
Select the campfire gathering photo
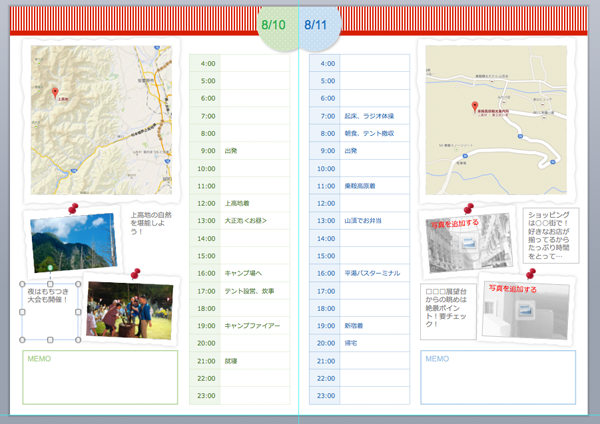(129, 310)
